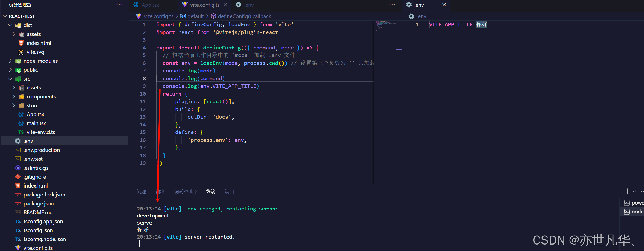Open tsconfig.node.json file
The image size is (644, 251).
coord(45,239)
